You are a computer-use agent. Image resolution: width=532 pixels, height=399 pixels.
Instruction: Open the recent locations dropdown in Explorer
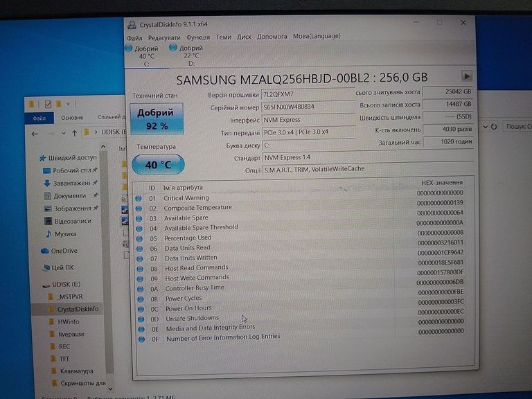[64, 134]
